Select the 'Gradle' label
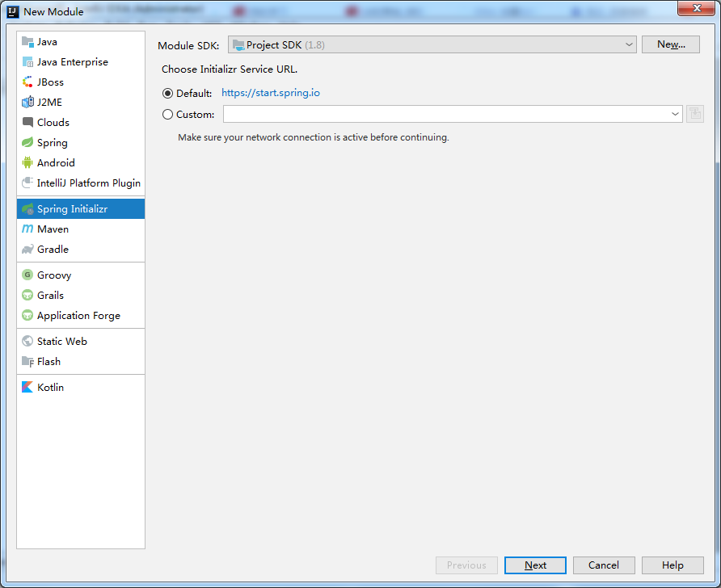This screenshot has width=721, height=588. tap(53, 249)
